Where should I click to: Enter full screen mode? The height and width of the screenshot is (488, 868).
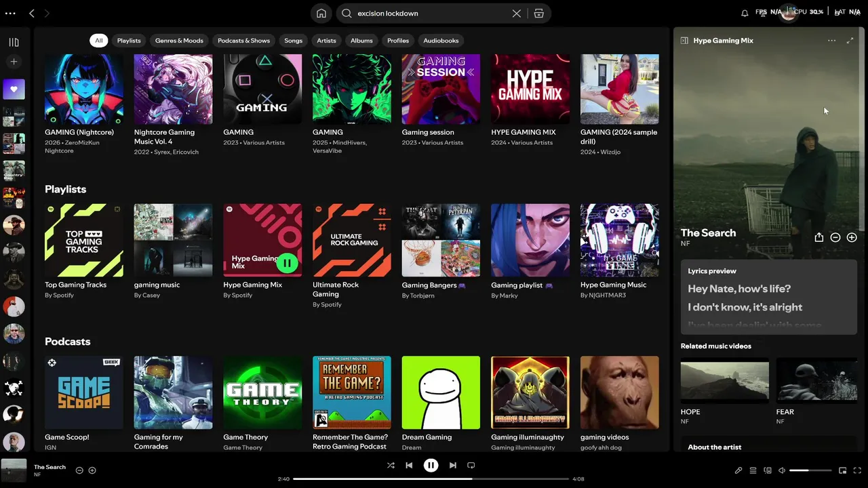[857, 470]
